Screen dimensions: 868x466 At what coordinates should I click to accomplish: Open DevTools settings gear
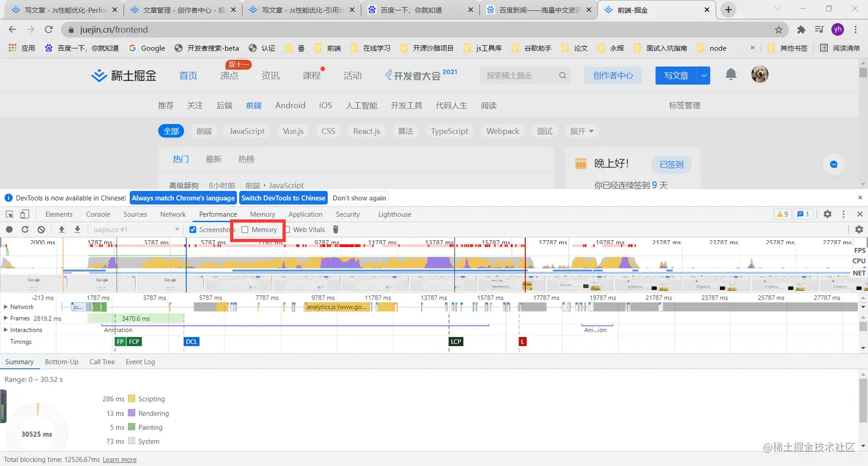pos(827,214)
